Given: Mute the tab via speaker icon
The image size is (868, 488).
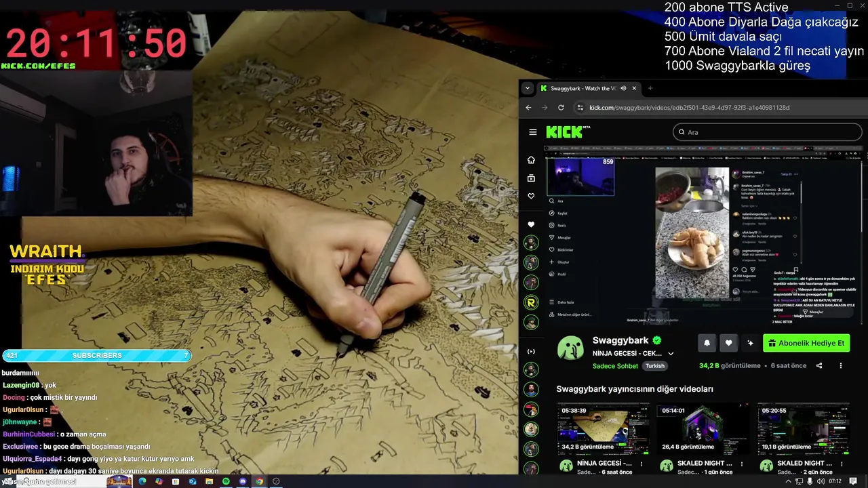Looking at the screenshot, I should (x=623, y=88).
